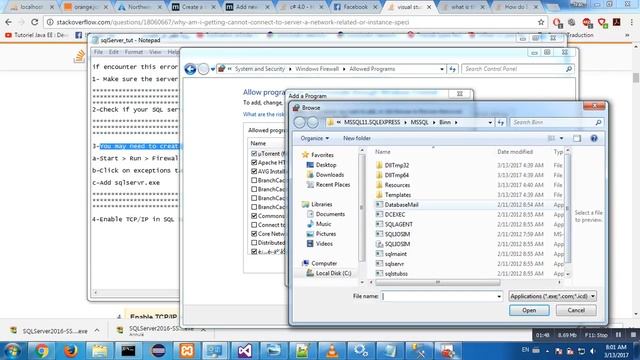Open the Applications file type dropdown
Image resolution: width=640 pixels, height=360 pixels.
(x=552, y=296)
